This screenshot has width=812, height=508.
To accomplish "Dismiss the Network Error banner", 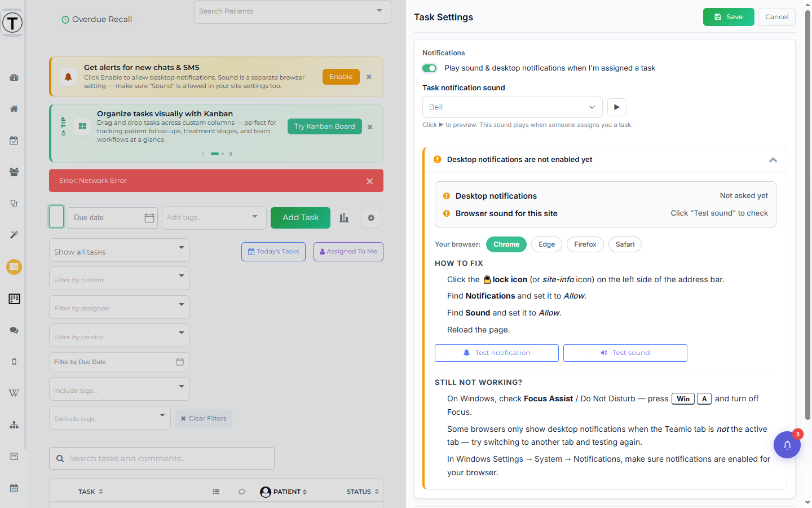I will 370,181.
